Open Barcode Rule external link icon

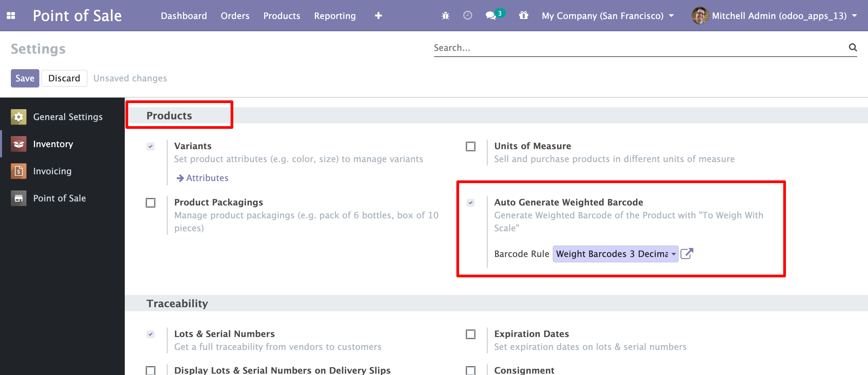click(x=687, y=254)
